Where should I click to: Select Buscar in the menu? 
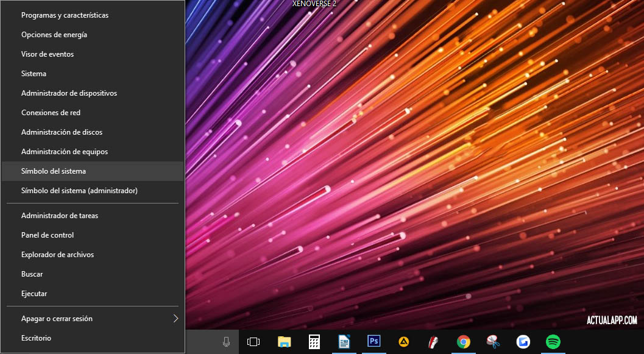coord(93,274)
